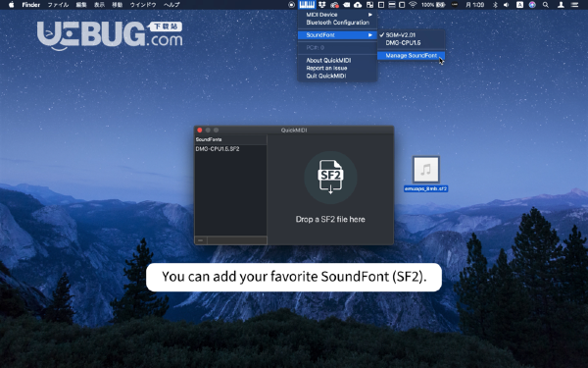Click Manage SoundFont menu entry
The image size is (588, 368).
point(411,56)
